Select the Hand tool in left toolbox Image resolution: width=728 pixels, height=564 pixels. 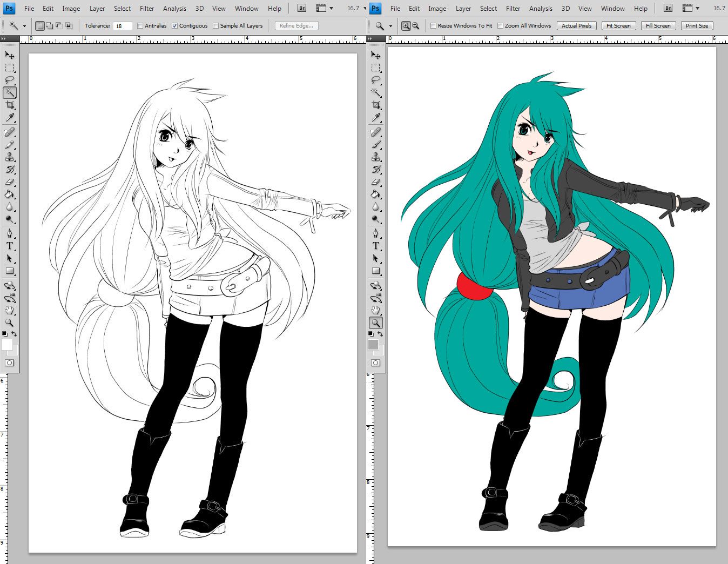point(10,310)
